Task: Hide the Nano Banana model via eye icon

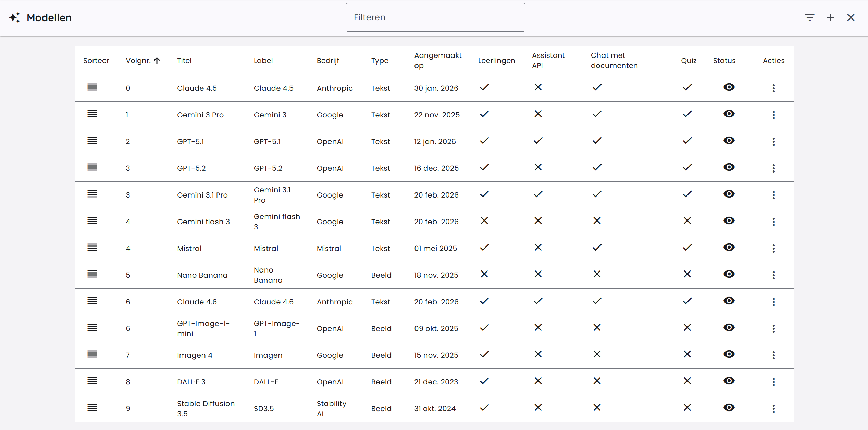Action: [729, 274]
